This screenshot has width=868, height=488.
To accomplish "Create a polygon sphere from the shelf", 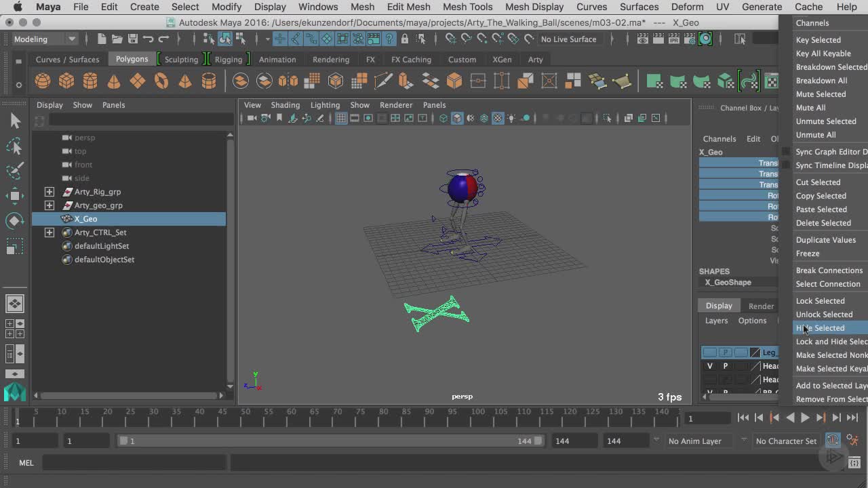I will coord(43,81).
